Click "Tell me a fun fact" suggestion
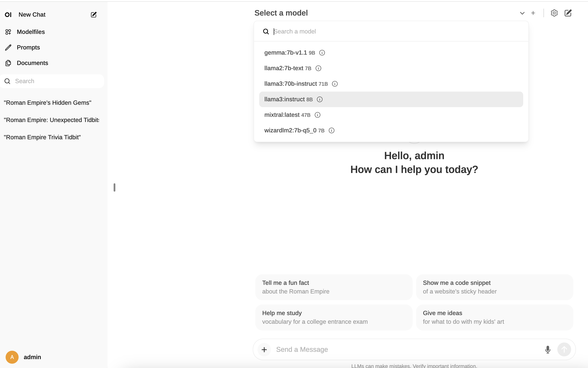This screenshot has width=588, height=368. [334, 287]
